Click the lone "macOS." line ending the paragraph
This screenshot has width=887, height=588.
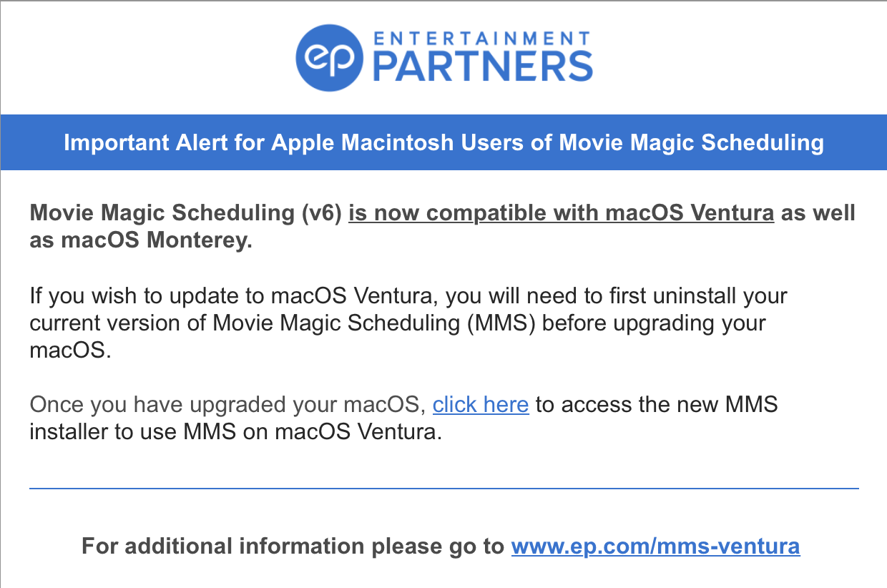point(71,351)
